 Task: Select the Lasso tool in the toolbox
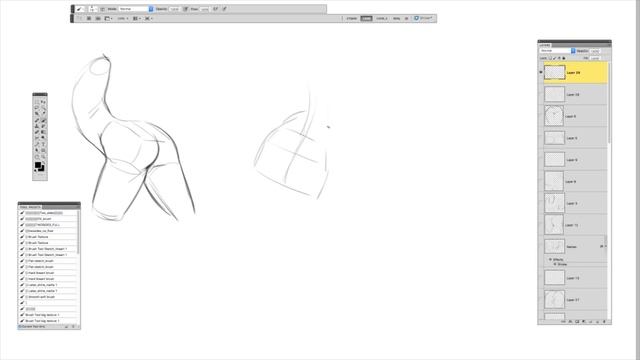pyautogui.click(x=37, y=107)
